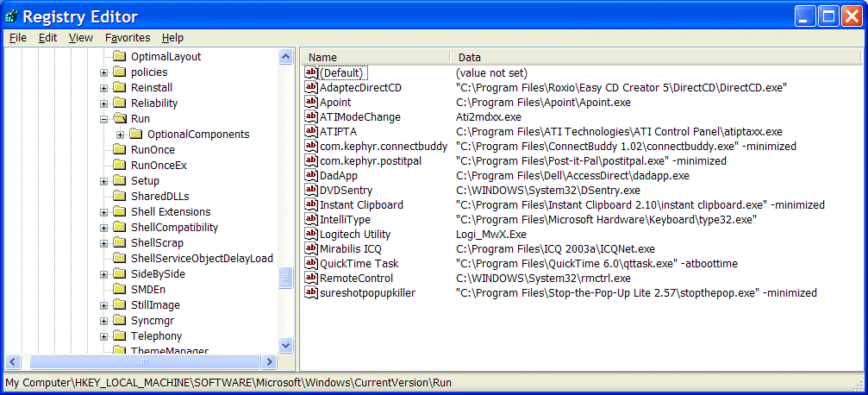
Task: Click the tree horizontal scroll left arrow
Action: tap(13, 361)
